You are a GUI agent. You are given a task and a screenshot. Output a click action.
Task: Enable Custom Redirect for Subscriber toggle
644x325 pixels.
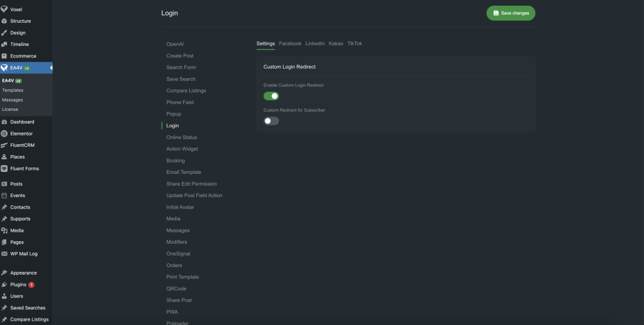coord(271,121)
